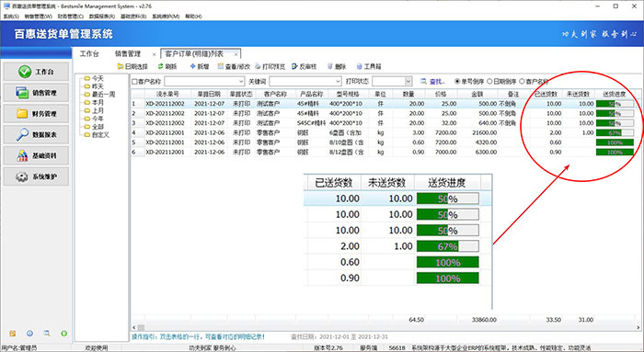Tick the 客户名称 filter checkbox
Image resolution: width=644 pixels, height=352 pixels.
pyautogui.click(x=134, y=82)
